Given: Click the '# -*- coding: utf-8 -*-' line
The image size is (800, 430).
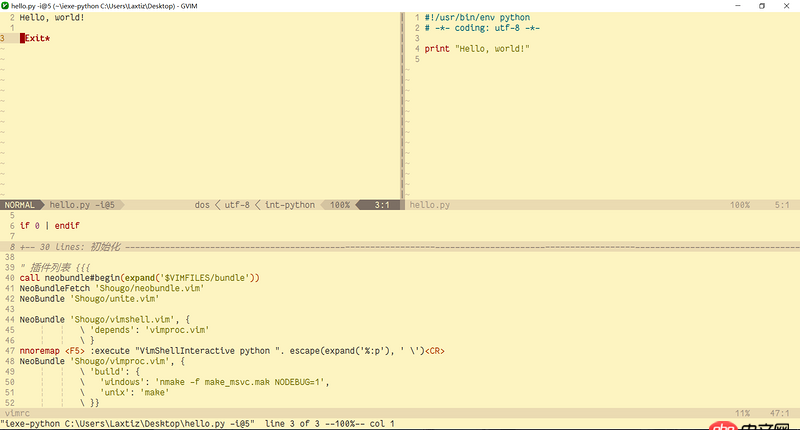Looking at the screenshot, I should point(482,28).
